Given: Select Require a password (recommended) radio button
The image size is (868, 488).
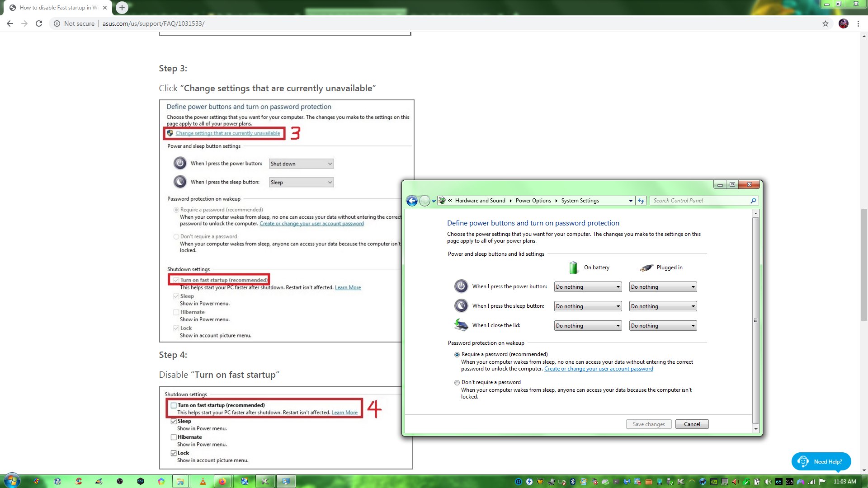Looking at the screenshot, I should coord(457,355).
